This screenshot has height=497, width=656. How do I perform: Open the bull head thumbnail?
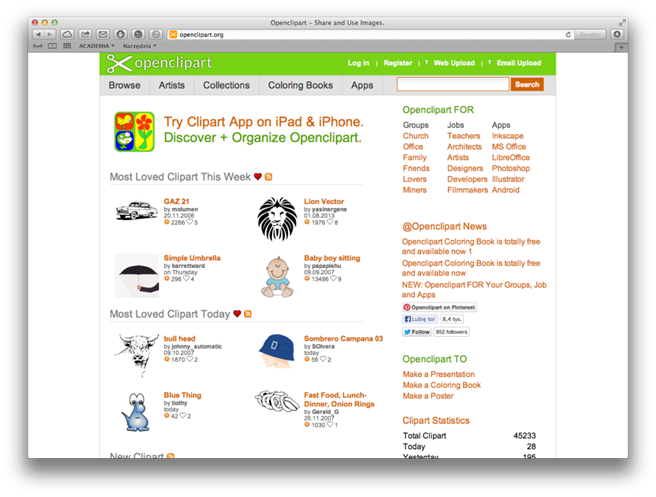pos(137,355)
